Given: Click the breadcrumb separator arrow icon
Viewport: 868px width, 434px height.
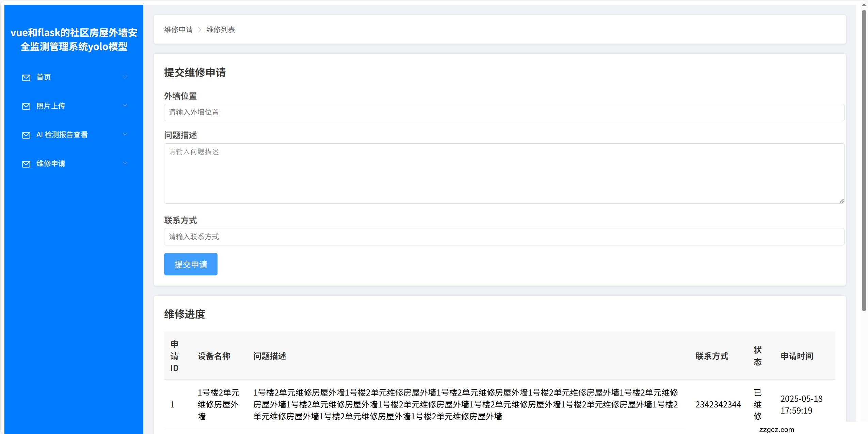Looking at the screenshot, I should tap(199, 30).
